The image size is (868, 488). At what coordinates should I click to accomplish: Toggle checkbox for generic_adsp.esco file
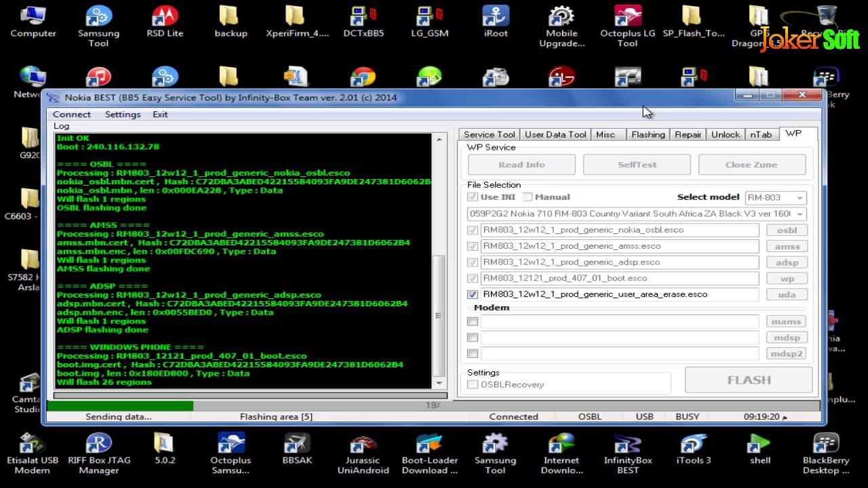point(473,262)
